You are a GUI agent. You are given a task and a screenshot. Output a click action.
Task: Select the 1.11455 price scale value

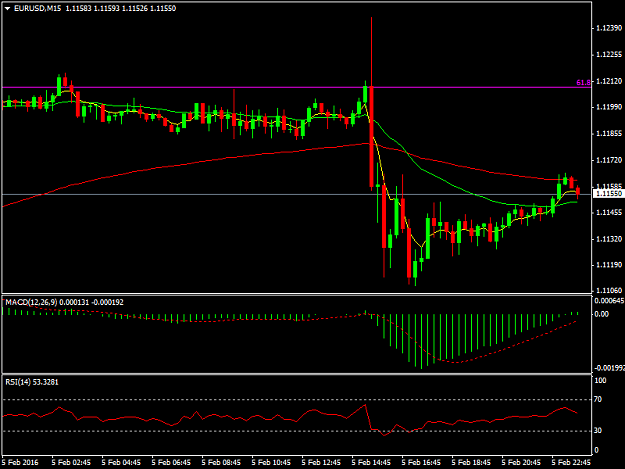click(x=609, y=213)
